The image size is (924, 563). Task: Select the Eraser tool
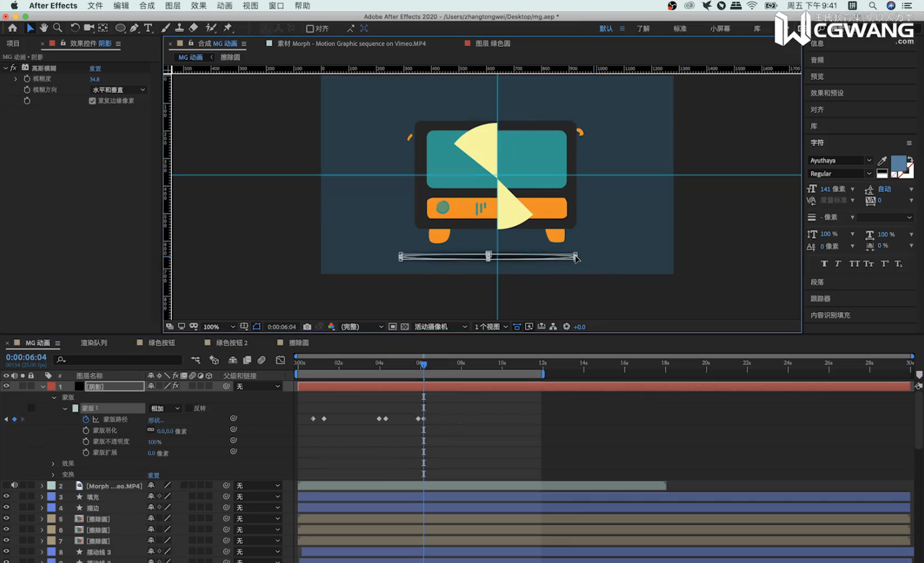point(193,28)
